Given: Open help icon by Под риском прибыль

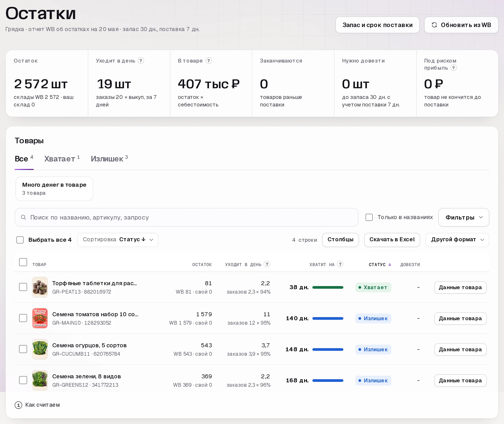Looking at the screenshot, I should point(453,68).
